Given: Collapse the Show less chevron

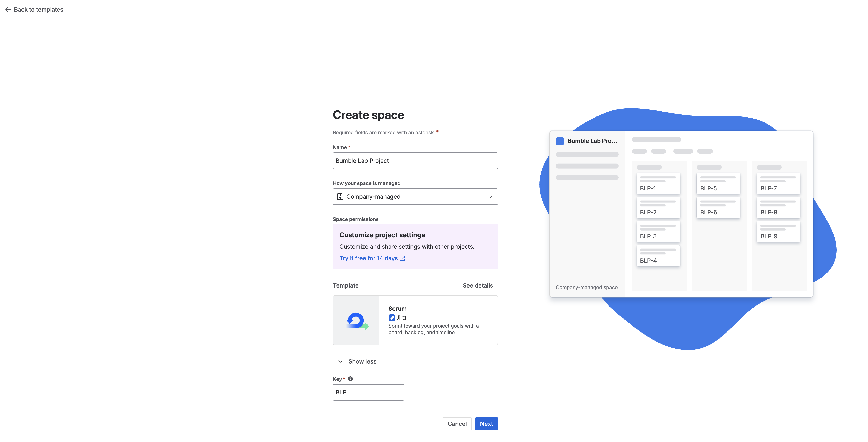Looking at the screenshot, I should click(340, 361).
